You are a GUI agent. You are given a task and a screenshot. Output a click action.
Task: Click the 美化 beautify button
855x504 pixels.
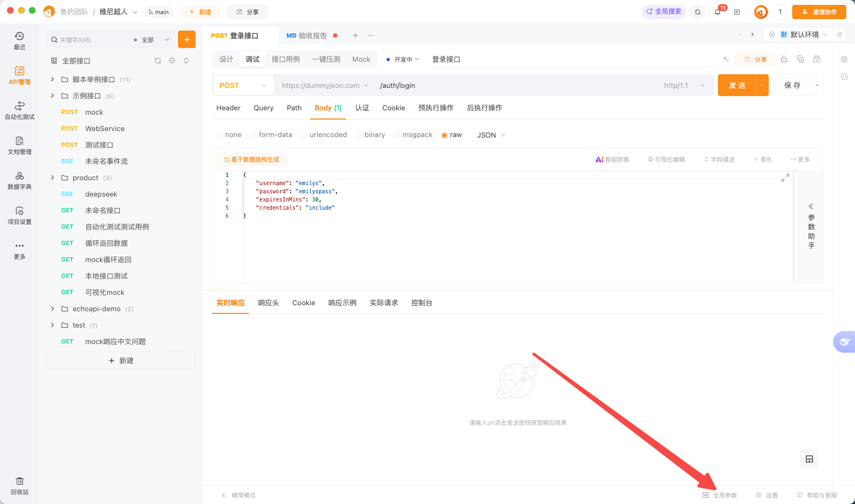[x=763, y=159]
